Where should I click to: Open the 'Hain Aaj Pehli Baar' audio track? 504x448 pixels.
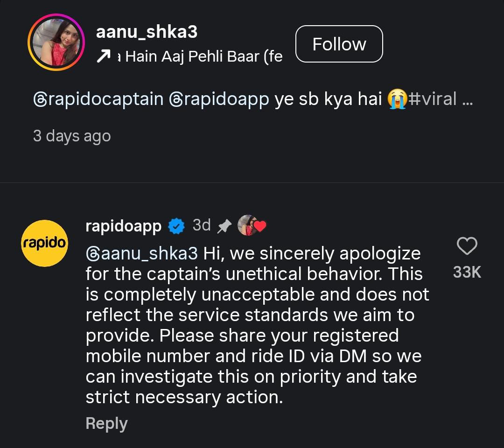[x=199, y=57]
